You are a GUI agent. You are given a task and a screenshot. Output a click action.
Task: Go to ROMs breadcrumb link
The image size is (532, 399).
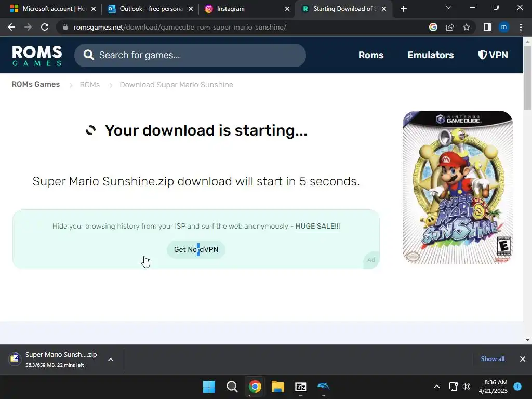(89, 85)
